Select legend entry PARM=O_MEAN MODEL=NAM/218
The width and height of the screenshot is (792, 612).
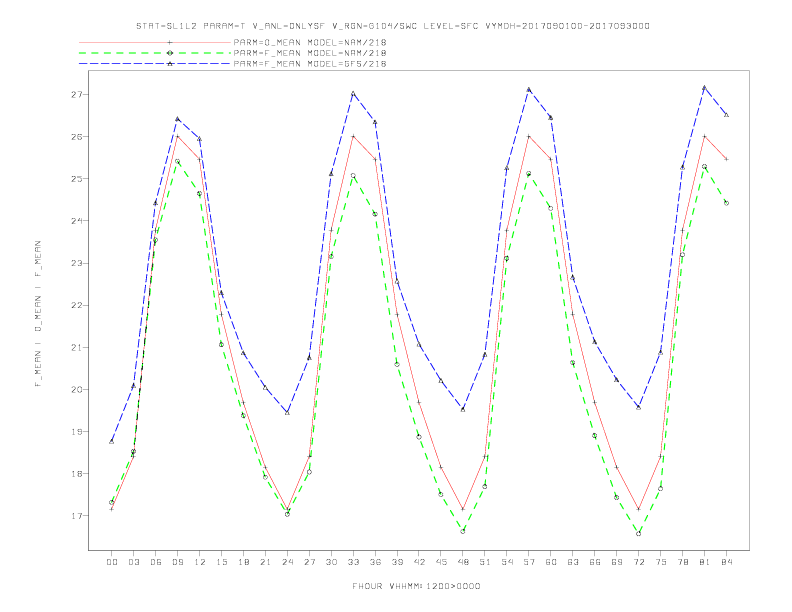coord(310,42)
